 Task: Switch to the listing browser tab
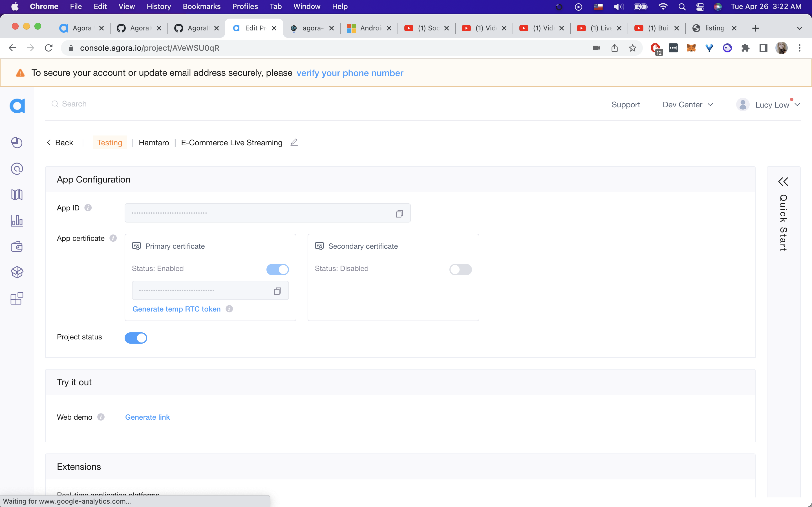coord(714,28)
